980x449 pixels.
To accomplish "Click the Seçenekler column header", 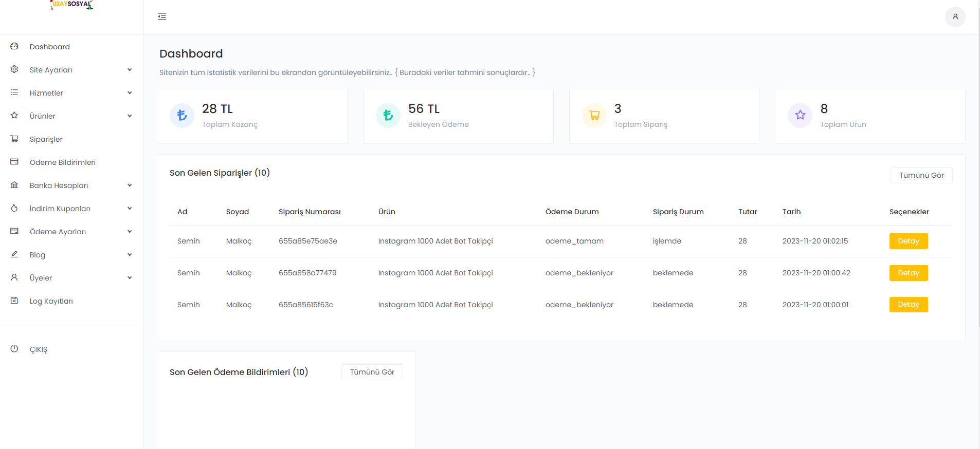I will click(909, 212).
